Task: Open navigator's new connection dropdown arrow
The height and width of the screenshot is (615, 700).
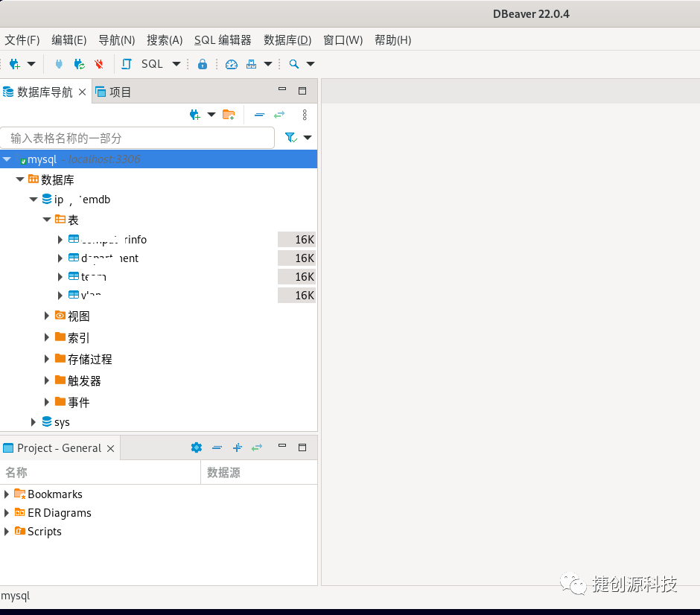Action: click(x=211, y=115)
